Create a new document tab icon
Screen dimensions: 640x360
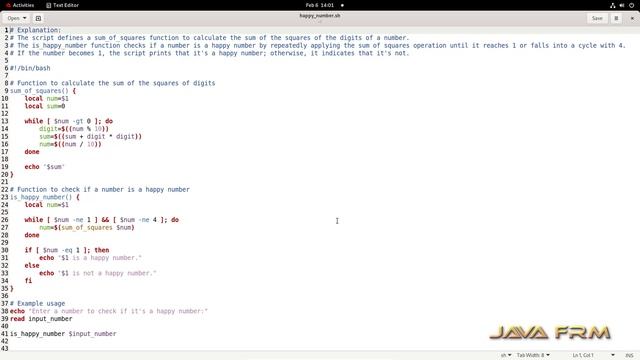tap(38, 18)
